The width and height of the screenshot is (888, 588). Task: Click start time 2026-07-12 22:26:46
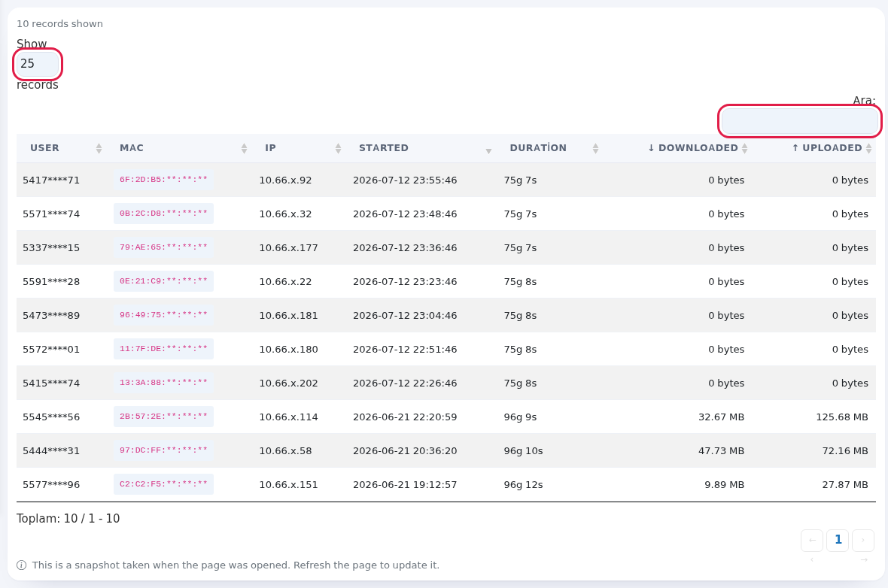click(x=405, y=383)
